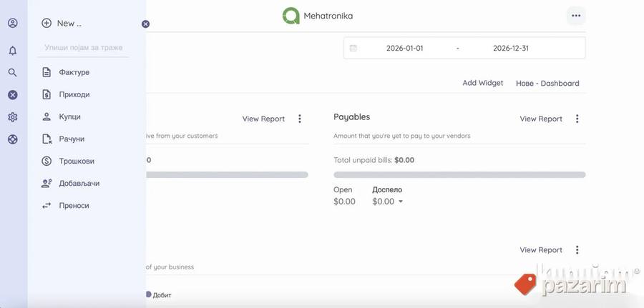Open bottom widget three-dot options

click(x=577, y=250)
